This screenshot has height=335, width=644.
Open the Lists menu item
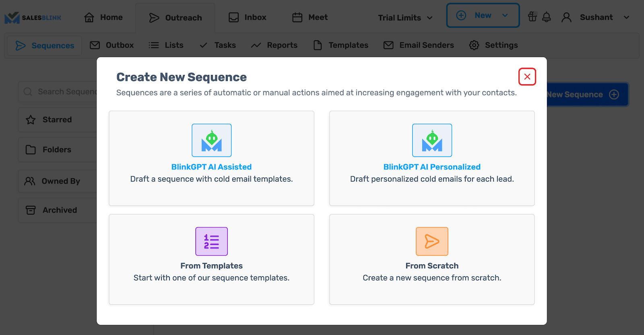[x=166, y=45]
